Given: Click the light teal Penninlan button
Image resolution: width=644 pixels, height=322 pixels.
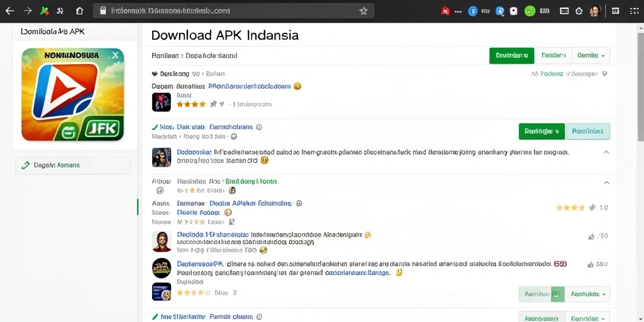Looking at the screenshot, I should [588, 131].
